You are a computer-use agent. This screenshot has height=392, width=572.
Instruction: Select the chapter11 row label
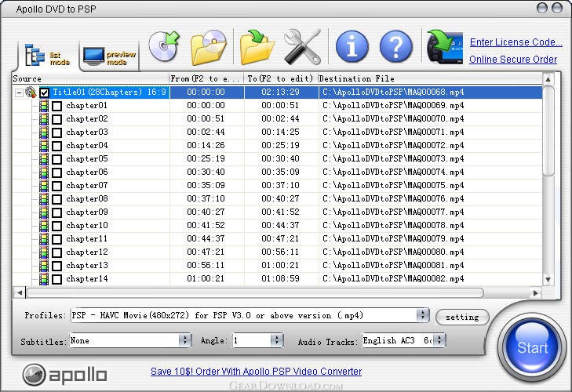tap(87, 239)
